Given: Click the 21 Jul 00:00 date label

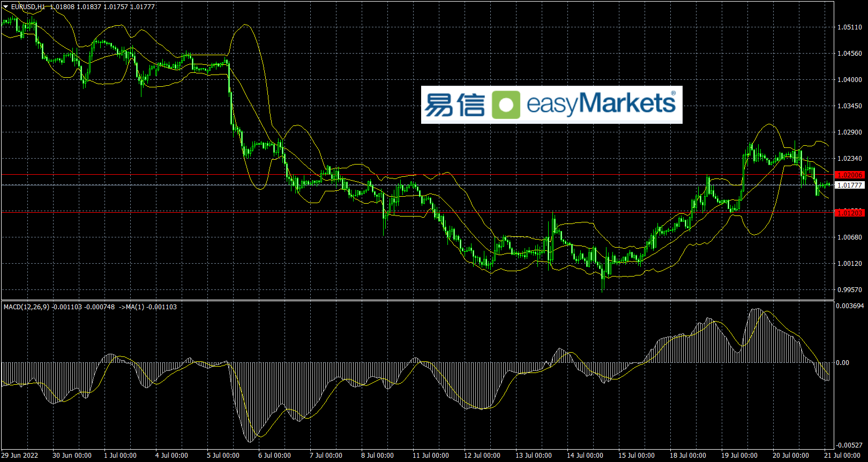Looking at the screenshot, I should click(842, 456).
